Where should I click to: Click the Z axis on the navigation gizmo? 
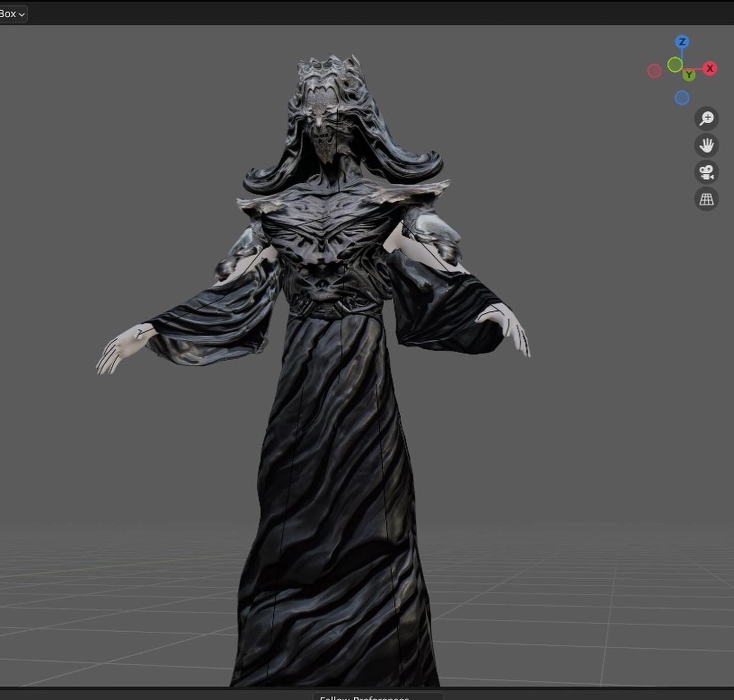(681, 41)
